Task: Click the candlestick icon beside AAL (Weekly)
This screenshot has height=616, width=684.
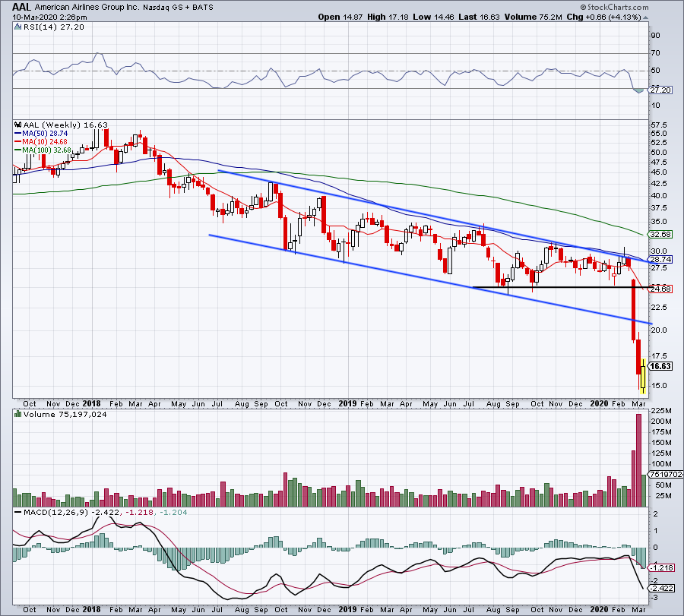Action: [17, 125]
